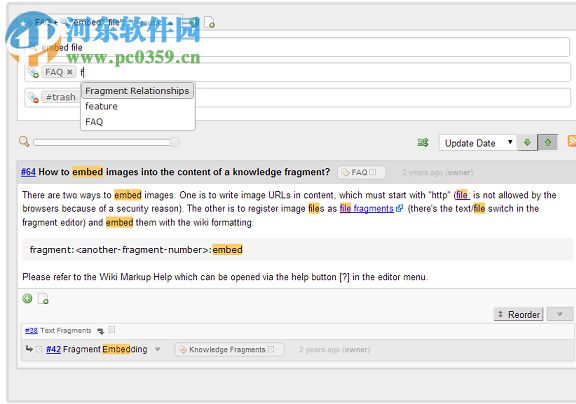Click the new fragment page icon near the top
The image size is (576, 404).
point(209,23)
